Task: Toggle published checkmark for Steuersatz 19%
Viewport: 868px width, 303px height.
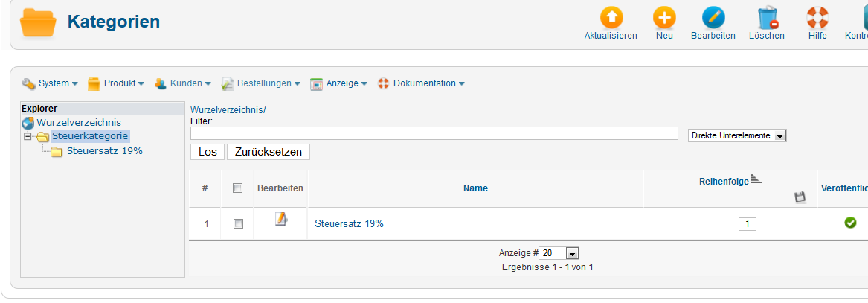Action: (850, 223)
